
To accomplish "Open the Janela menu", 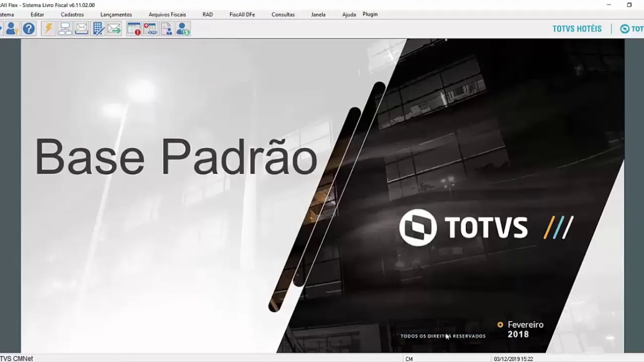I will tap(318, 15).
